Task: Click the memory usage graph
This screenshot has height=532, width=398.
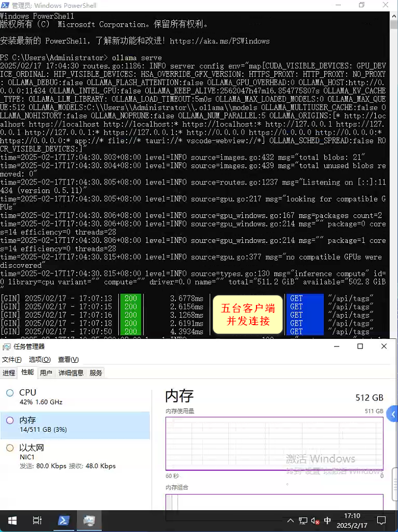Action: click(x=275, y=443)
